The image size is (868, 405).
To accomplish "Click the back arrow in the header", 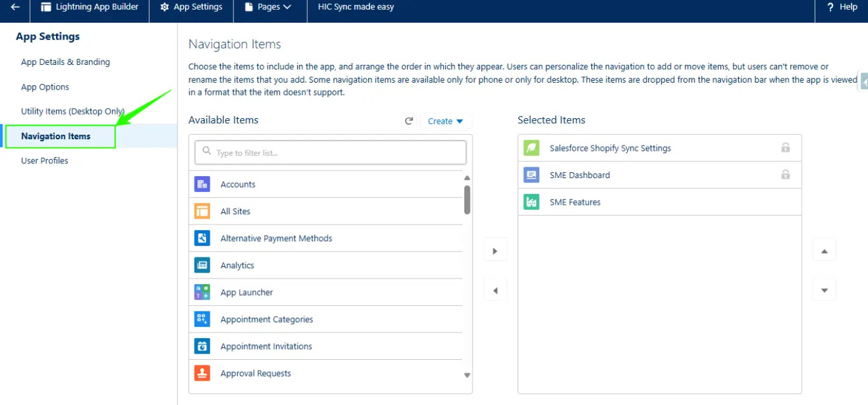I will [x=15, y=7].
